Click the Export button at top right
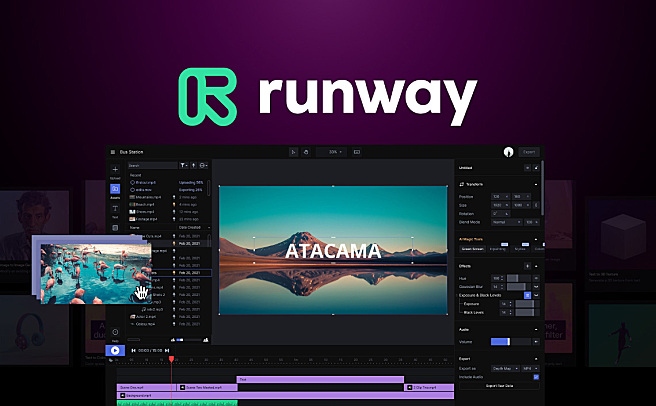Viewport: 656px width, 406px height. click(529, 152)
